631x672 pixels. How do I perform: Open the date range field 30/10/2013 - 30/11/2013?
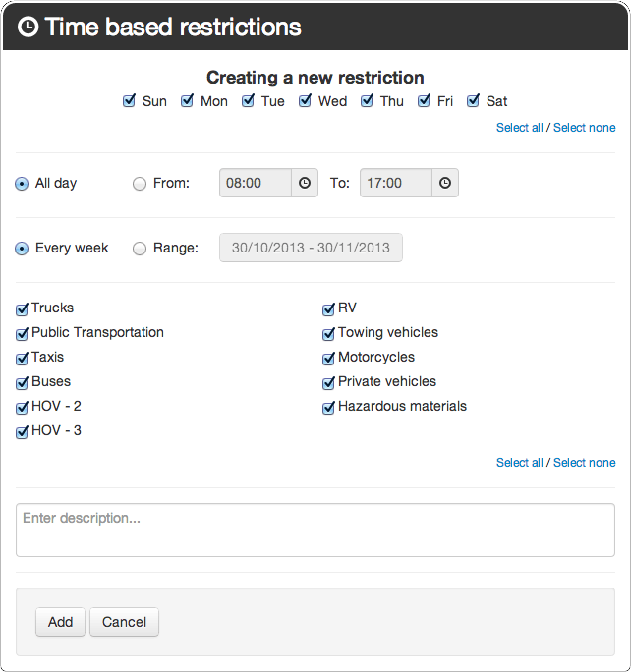[x=311, y=248]
